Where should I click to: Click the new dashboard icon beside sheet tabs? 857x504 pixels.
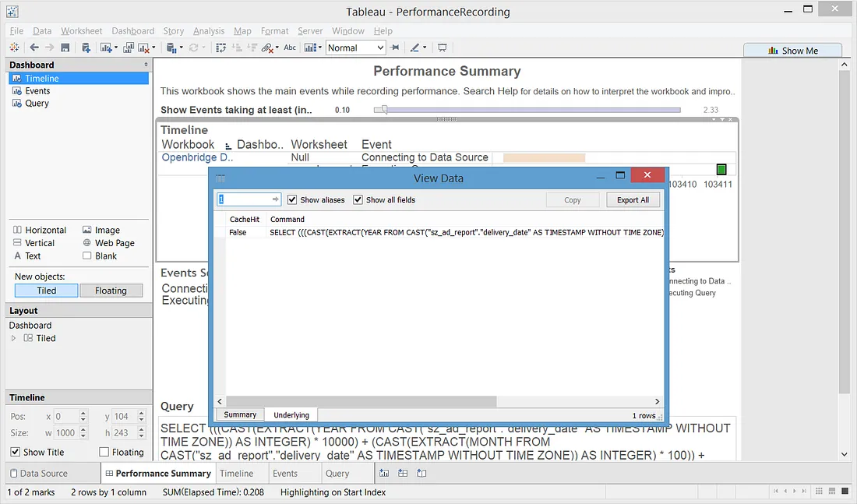point(403,474)
